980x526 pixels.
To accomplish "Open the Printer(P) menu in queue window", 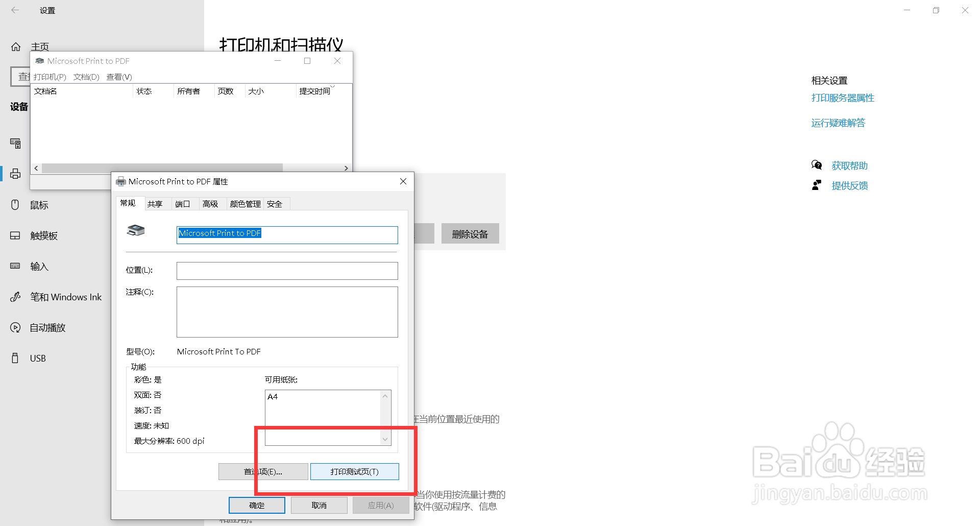I will [50, 77].
